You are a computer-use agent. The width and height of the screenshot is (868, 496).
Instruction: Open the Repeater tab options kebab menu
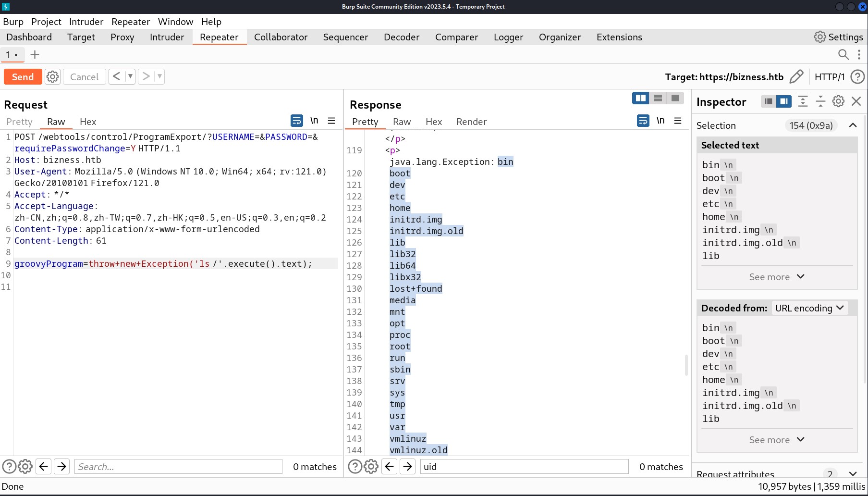859,54
